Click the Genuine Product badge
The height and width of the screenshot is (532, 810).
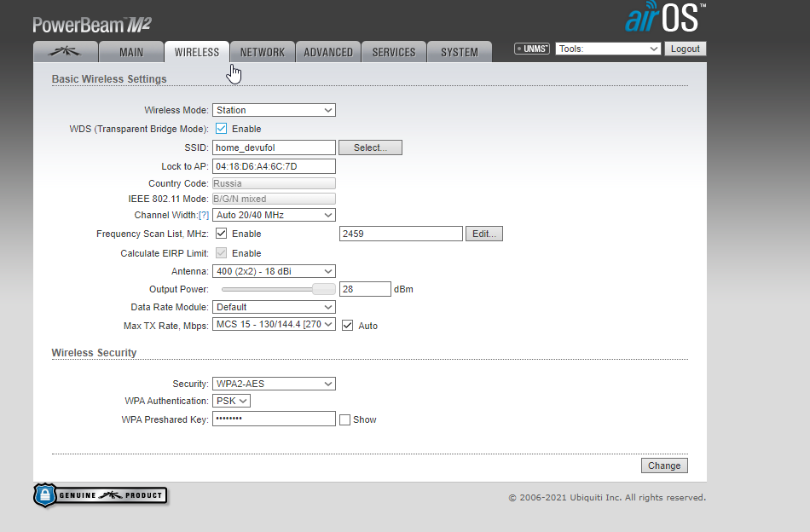[100, 495]
